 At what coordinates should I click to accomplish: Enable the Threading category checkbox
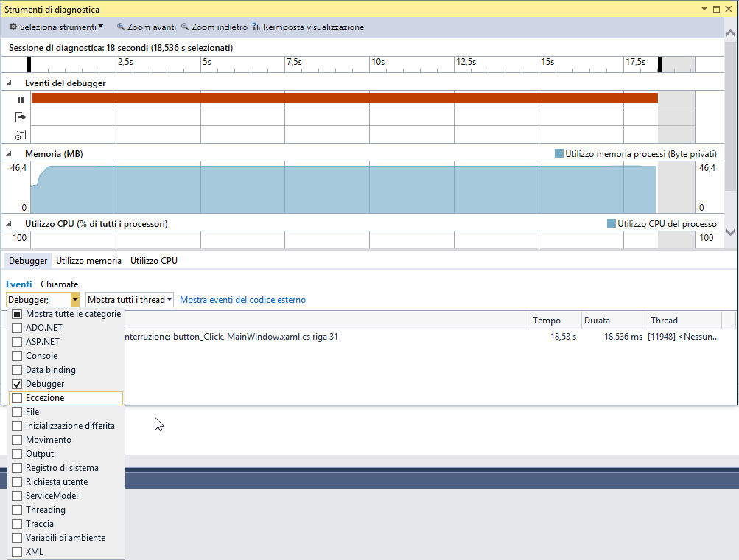(x=17, y=510)
